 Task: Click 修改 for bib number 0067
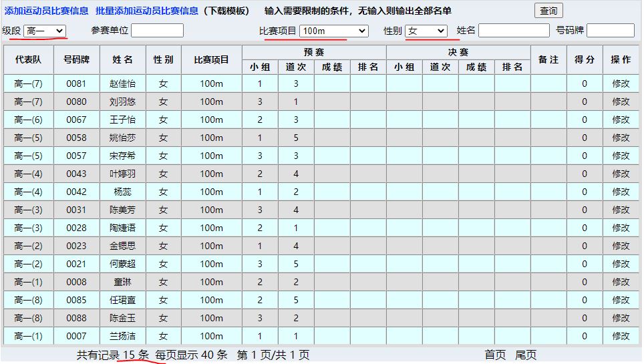pyautogui.click(x=621, y=120)
